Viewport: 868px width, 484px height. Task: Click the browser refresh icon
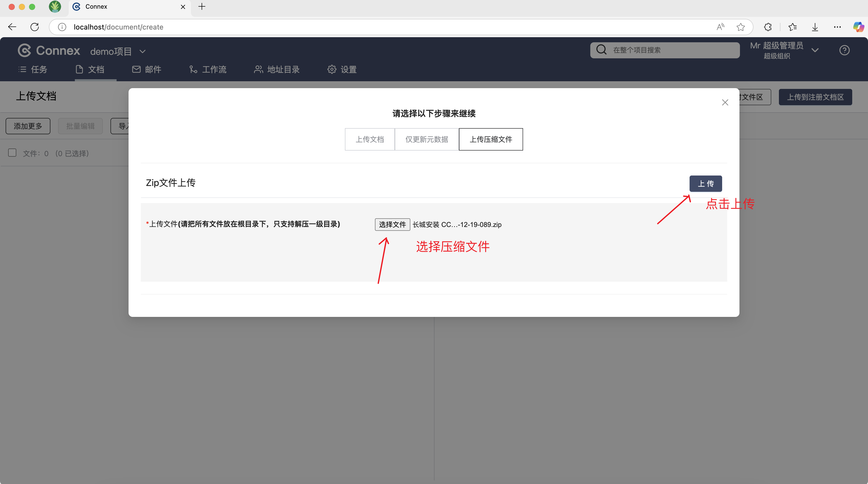click(34, 27)
